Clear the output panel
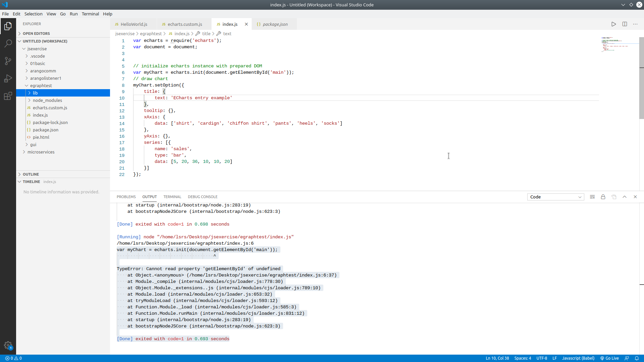 click(x=592, y=197)
